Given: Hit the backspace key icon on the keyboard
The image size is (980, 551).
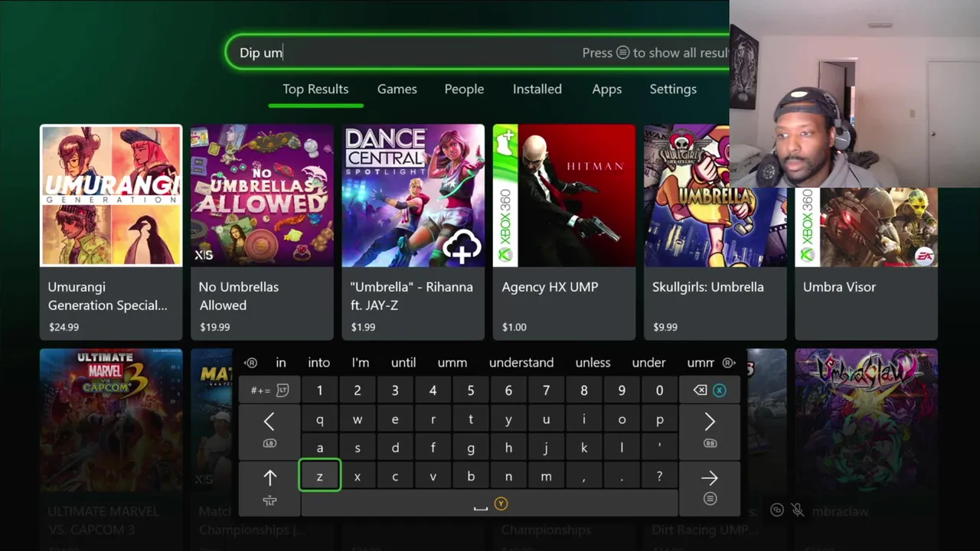Looking at the screenshot, I should pyautogui.click(x=710, y=390).
